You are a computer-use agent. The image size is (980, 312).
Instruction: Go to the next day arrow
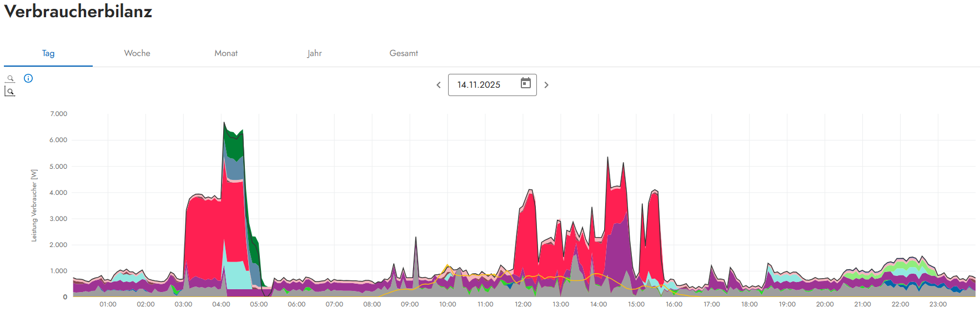[546, 85]
